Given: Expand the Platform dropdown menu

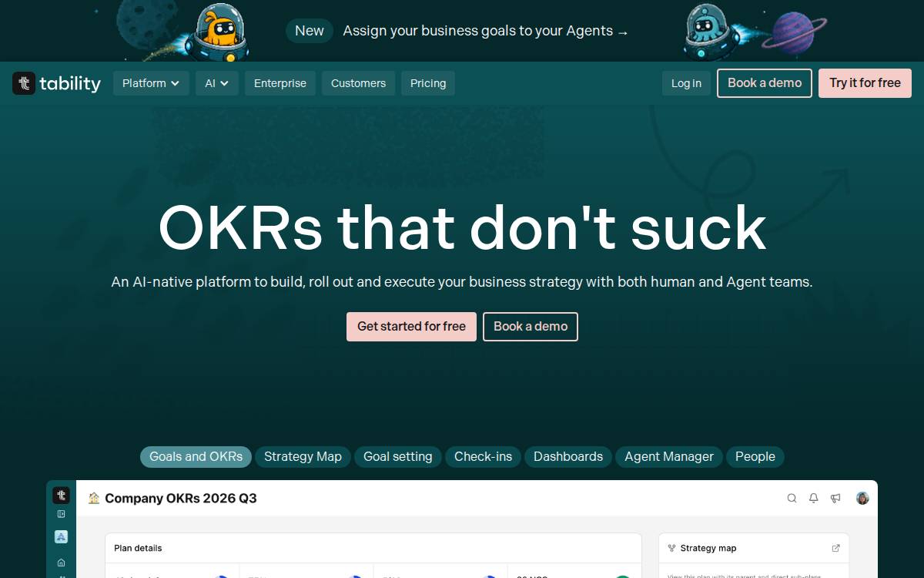Looking at the screenshot, I should coord(151,83).
